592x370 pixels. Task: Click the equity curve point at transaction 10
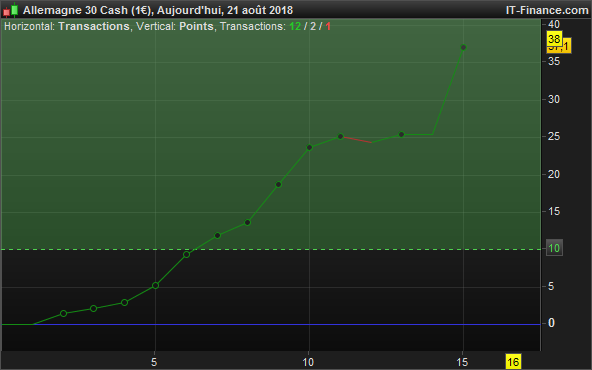pyautogui.click(x=310, y=148)
